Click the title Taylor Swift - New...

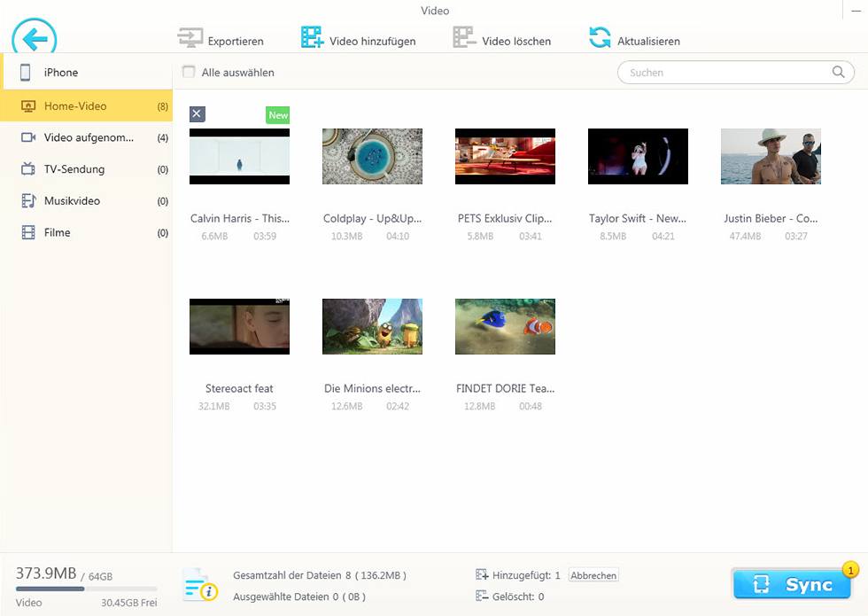pyautogui.click(x=638, y=218)
